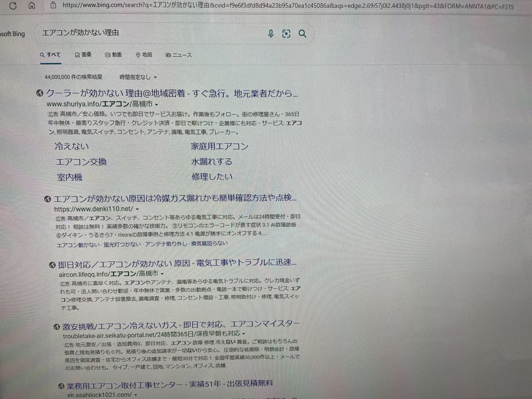
Task: Switch to the 地図 tab
Action: coord(144,55)
